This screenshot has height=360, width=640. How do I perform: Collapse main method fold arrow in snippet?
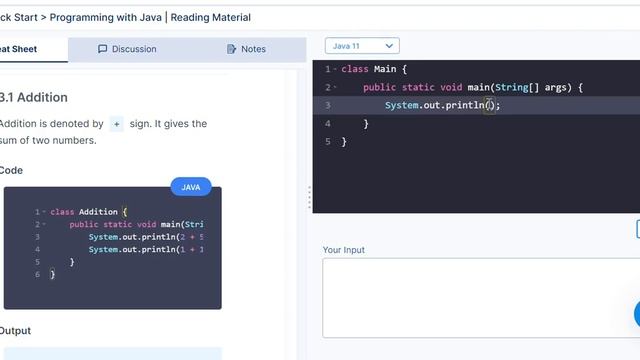tap(44, 224)
